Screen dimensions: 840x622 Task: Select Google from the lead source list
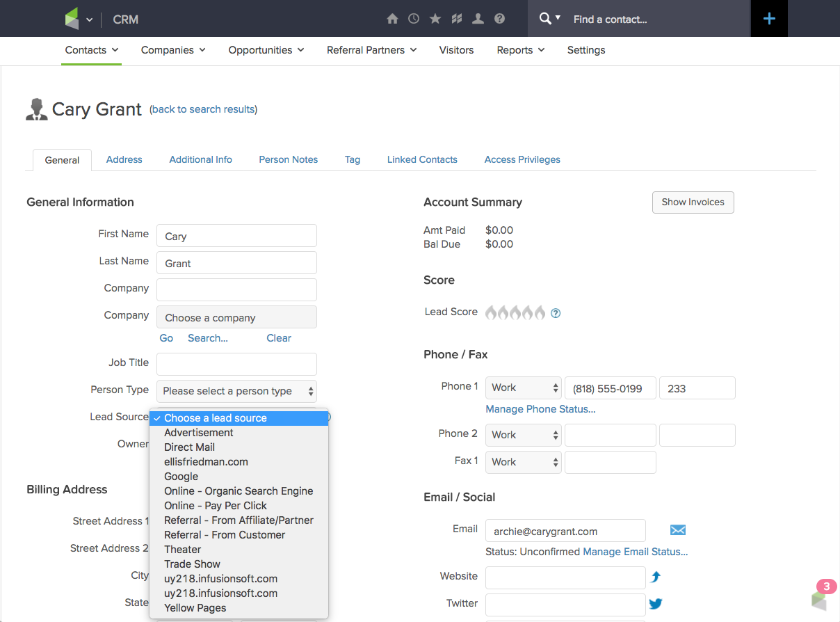(x=181, y=476)
